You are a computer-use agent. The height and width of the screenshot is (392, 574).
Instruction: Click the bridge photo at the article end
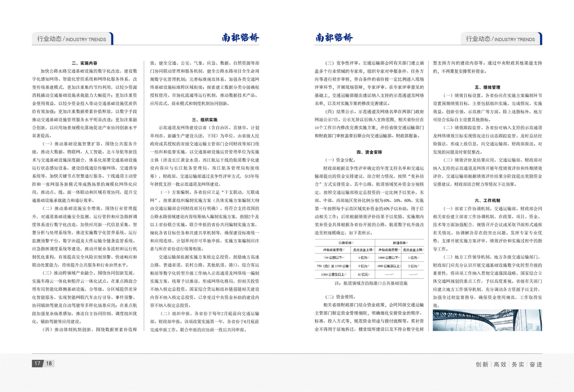click(x=487, y=320)
